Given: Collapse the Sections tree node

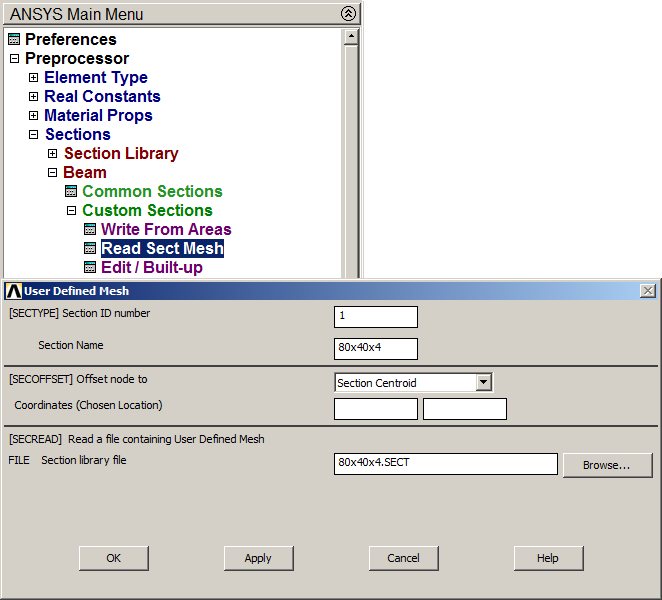Looking at the screenshot, I should pos(34,135).
